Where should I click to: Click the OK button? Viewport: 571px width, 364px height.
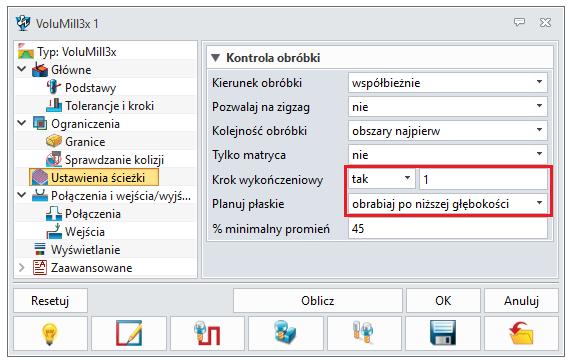coord(443,301)
